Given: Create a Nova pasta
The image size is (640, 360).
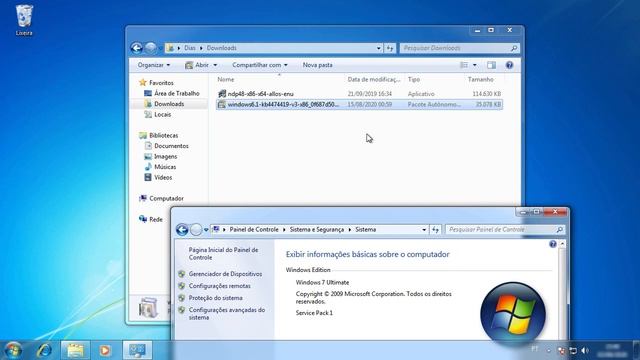Looking at the screenshot, I should (x=318, y=65).
